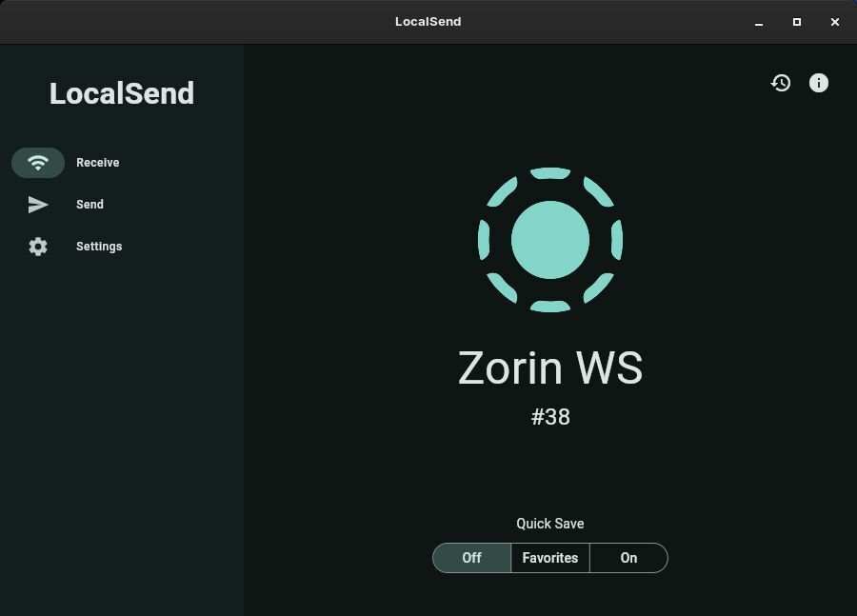Show device info icon

(x=818, y=83)
